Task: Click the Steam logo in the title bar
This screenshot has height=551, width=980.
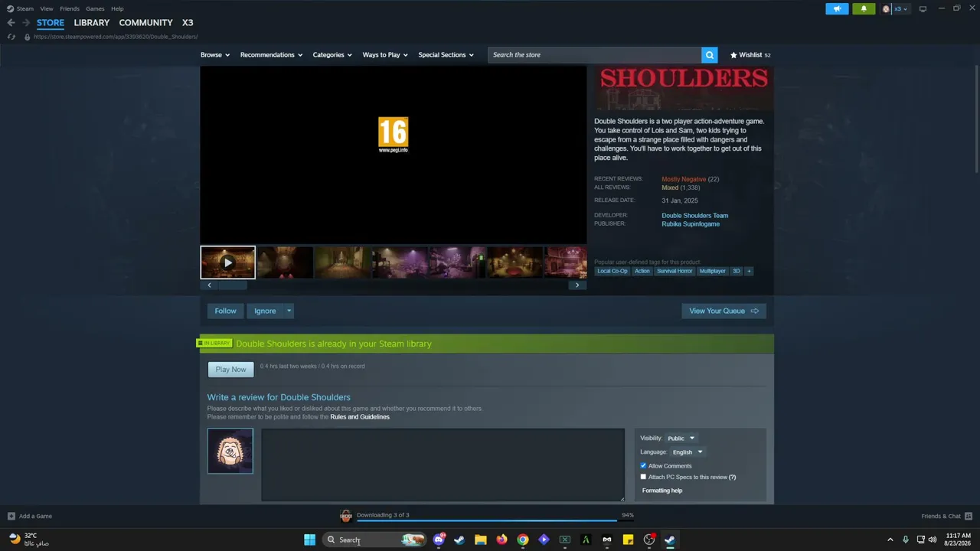Action: tap(10, 9)
